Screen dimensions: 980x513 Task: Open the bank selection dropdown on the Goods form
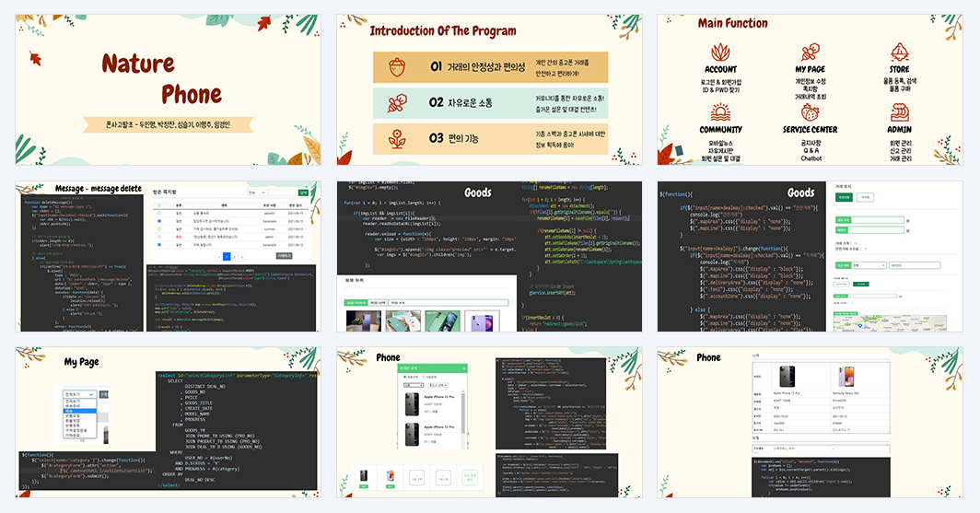[x=869, y=265]
